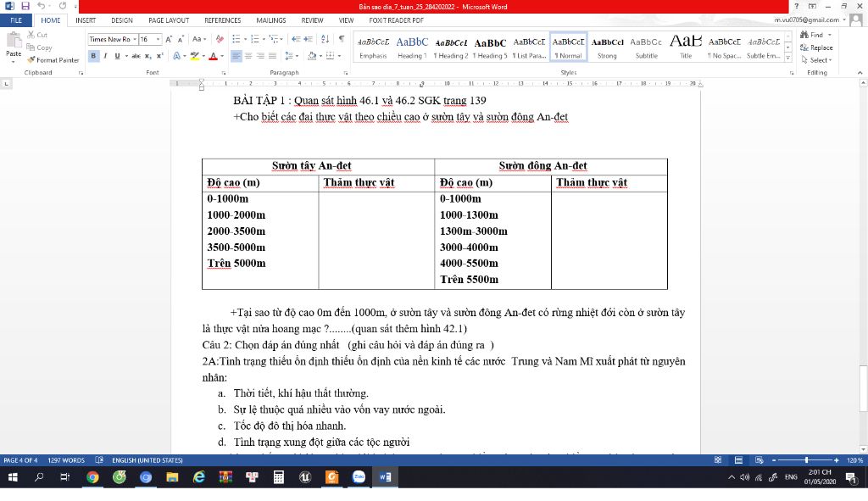This screenshot has height=501, width=868.
Task: Open the Line Spacing dropdown
Action: click(291, 56)
